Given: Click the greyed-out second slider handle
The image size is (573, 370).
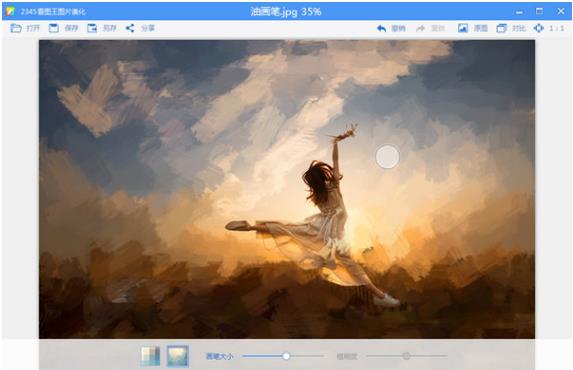Looking at the screenshot, I should pyautogui.click(x=406, y=356).
